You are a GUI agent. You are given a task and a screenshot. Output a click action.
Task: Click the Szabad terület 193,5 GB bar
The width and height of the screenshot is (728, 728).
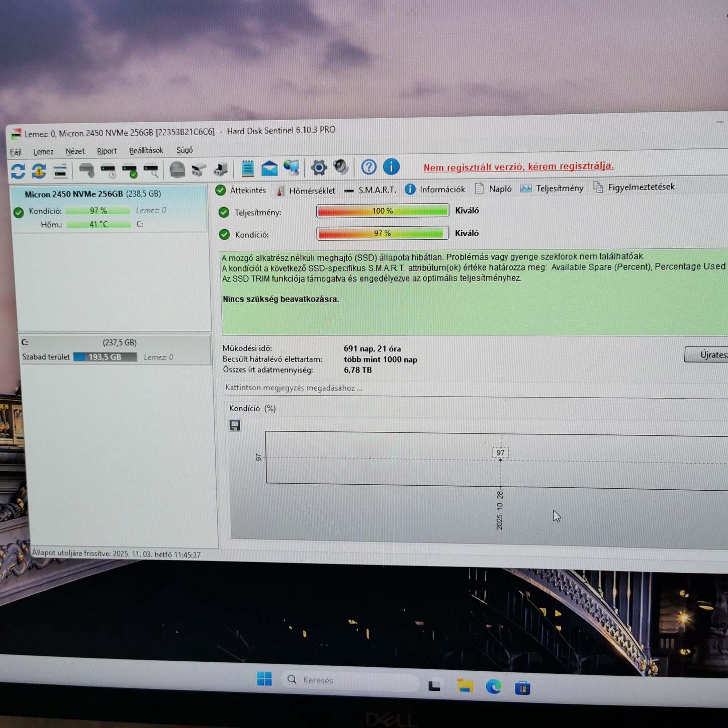click(x=105, y=357)
